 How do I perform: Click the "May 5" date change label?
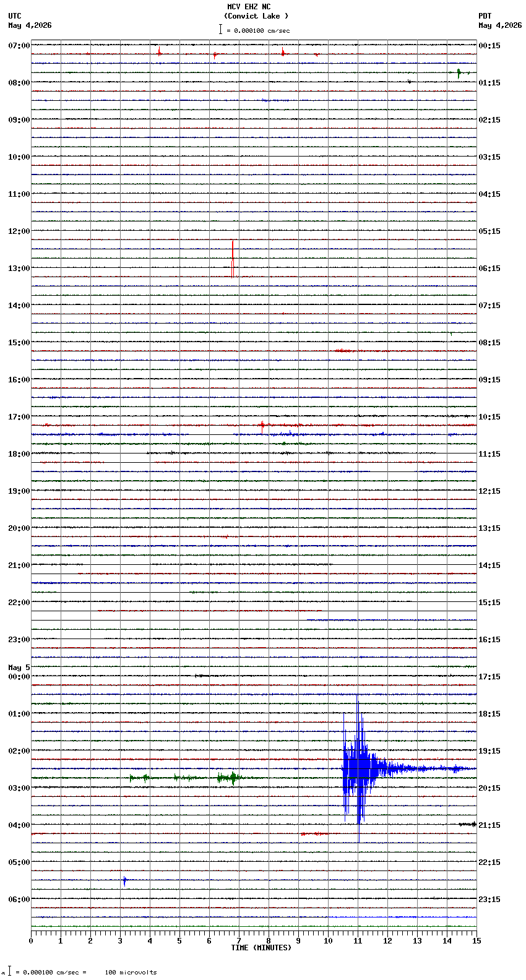[x=19, y=668]
